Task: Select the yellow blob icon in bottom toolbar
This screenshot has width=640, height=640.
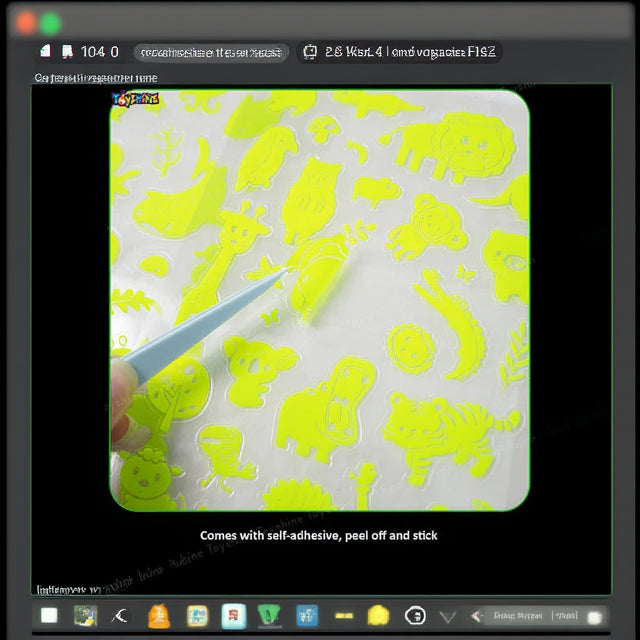Action: tap(378, 616)
